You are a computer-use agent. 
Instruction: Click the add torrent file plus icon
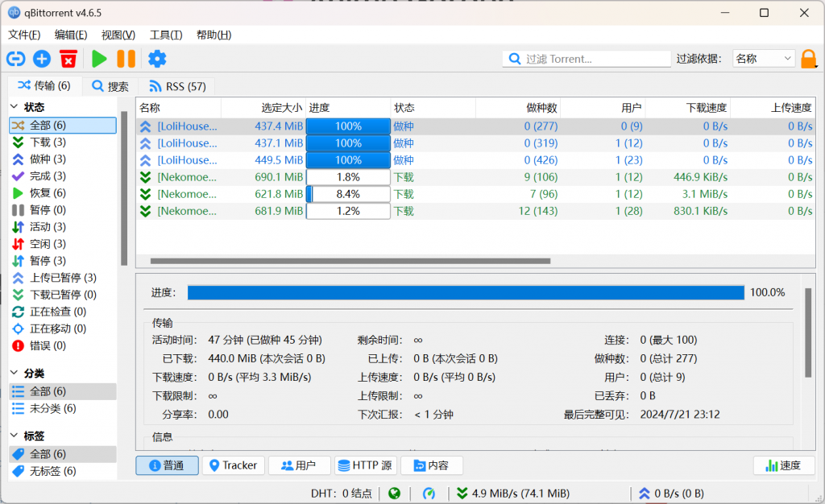point(42,59)
